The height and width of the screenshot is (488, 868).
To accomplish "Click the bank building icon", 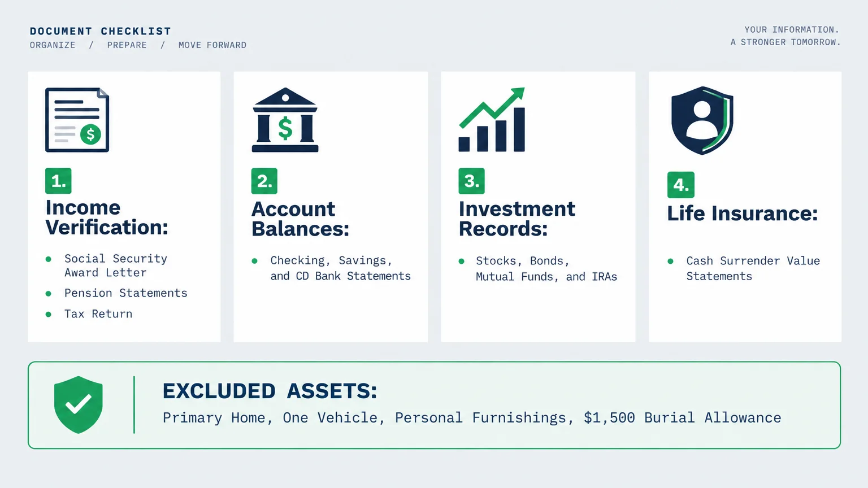I will 285,120.
